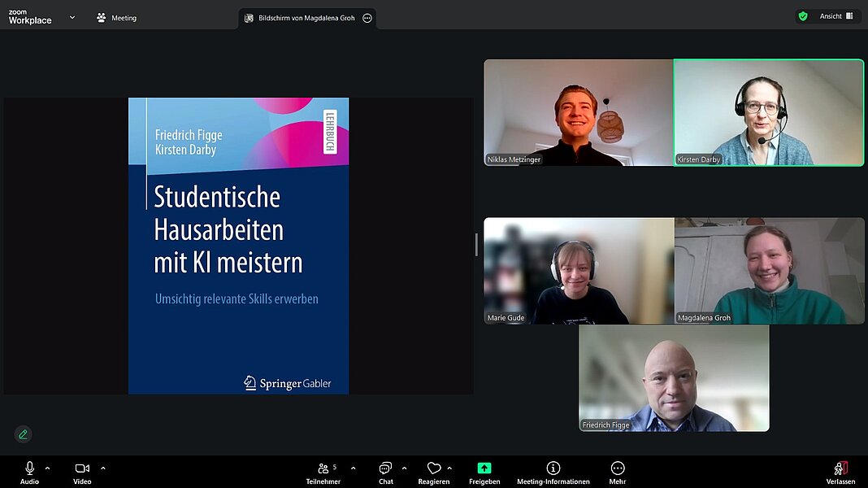This screenshot has height=488, width=868.
Task: Open the Teilnehmer participants panel
Action: 323,473
